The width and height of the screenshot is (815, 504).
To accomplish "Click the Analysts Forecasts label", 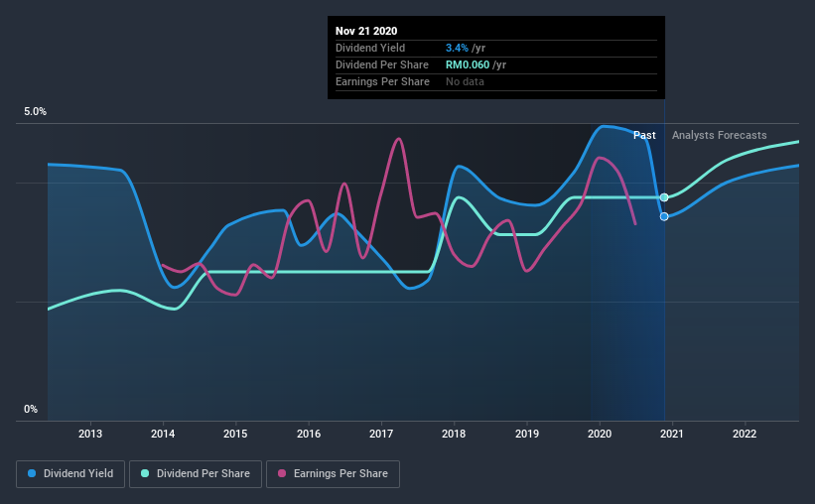I will (720, 135).
